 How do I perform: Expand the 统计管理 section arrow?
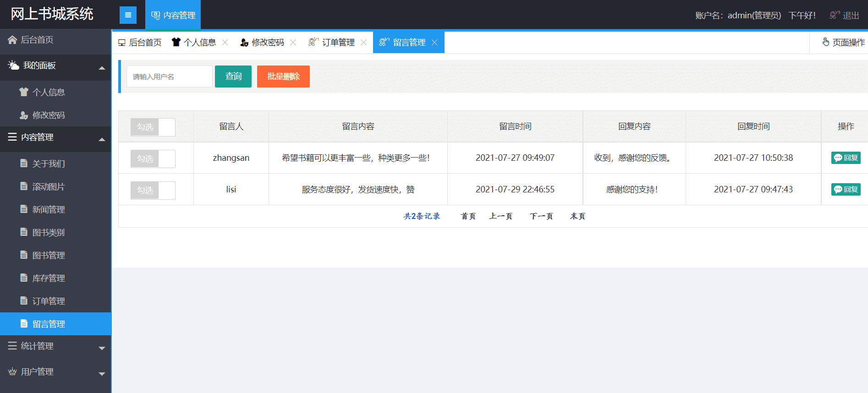(x=102, y=348)
